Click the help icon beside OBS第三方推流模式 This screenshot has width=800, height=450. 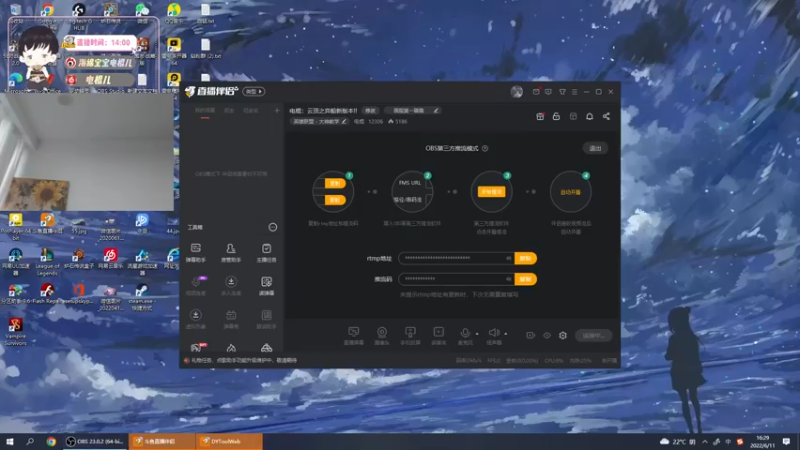[485, 148]
